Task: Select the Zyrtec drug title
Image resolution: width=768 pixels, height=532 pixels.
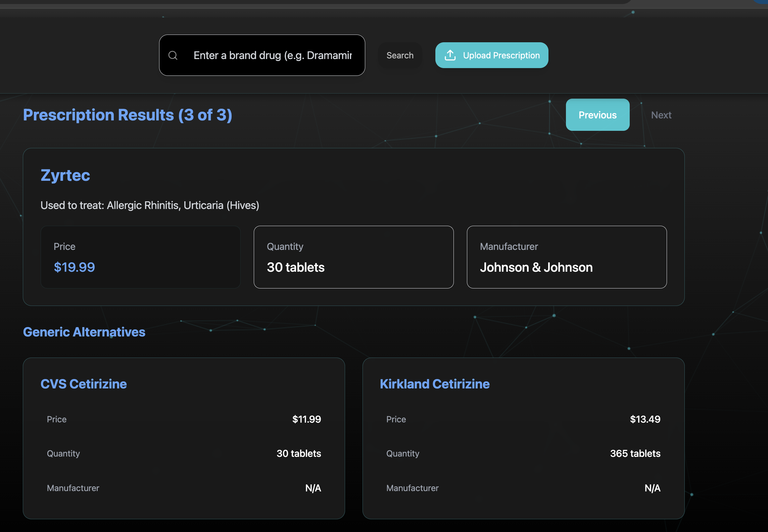Action: pyautogui.click(x=65, y=175)
